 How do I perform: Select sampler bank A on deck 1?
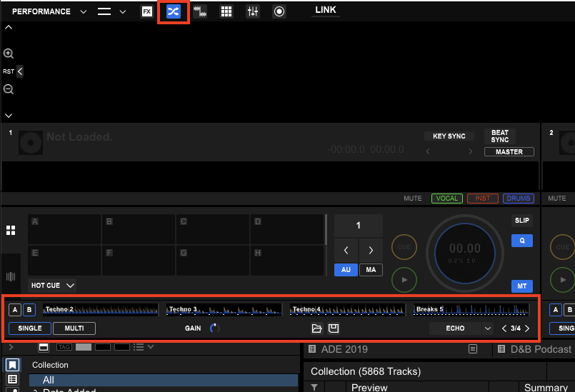(15, 310)
